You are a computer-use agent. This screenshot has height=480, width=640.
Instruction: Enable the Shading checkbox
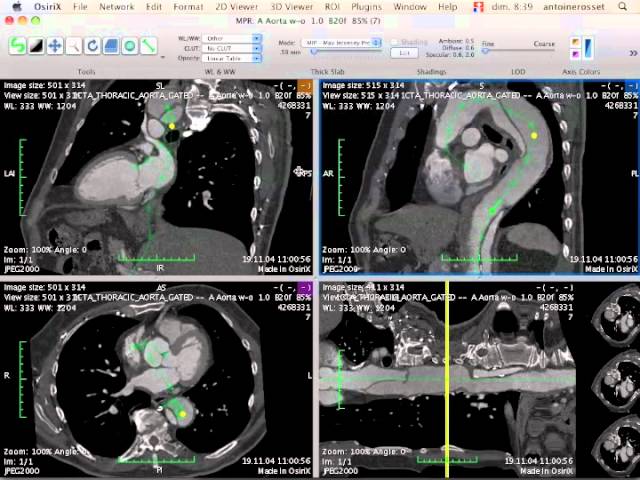click(x=394, y=42)
